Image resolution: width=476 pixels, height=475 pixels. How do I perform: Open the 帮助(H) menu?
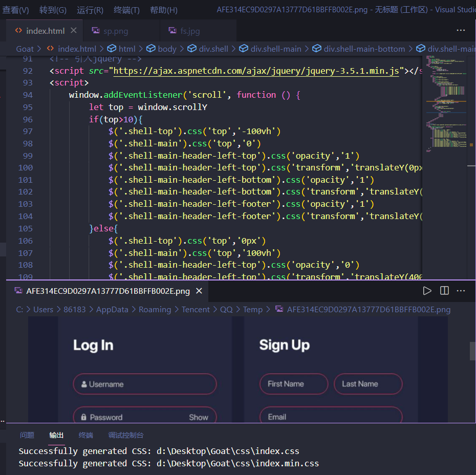tap(164, 10)
